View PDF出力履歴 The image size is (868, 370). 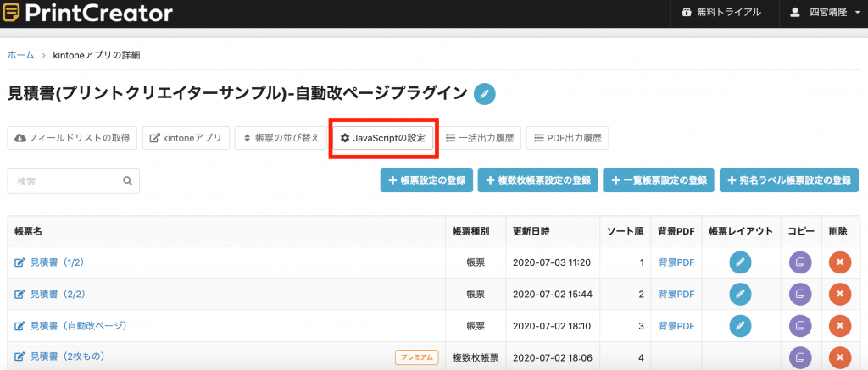[567, 138]
